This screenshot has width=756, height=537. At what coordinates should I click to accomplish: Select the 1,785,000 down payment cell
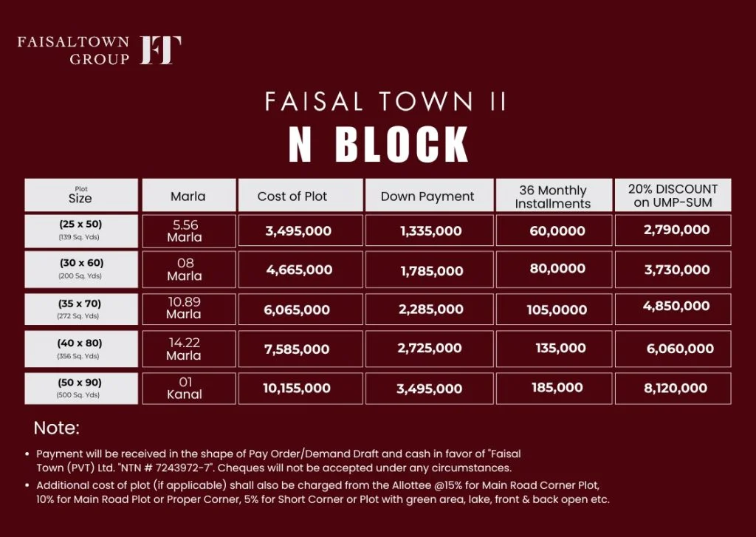(431, 271)
